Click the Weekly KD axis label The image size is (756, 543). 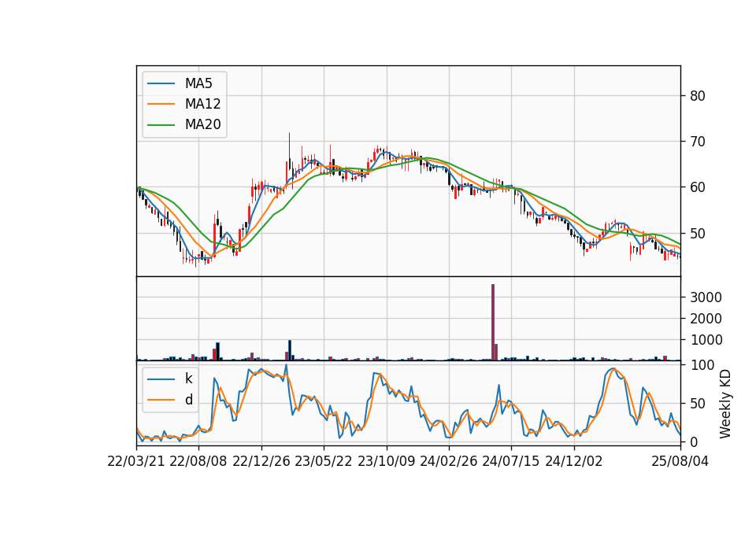click(x=724, y=404)
